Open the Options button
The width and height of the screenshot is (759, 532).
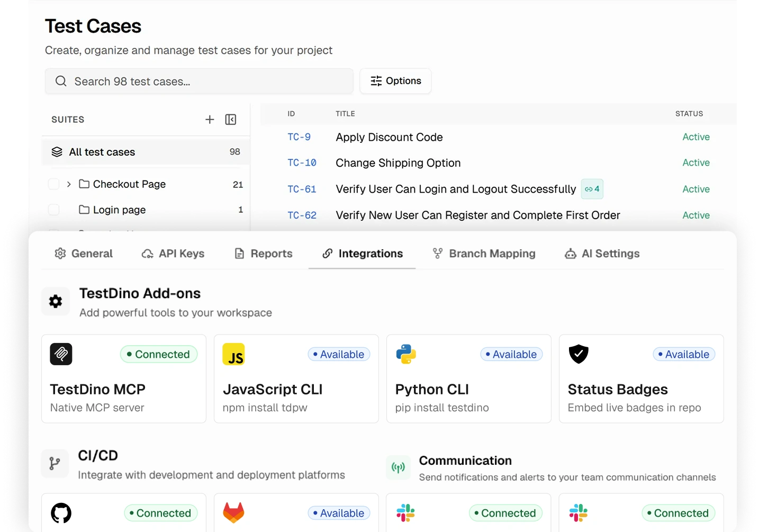coord(395,81)
